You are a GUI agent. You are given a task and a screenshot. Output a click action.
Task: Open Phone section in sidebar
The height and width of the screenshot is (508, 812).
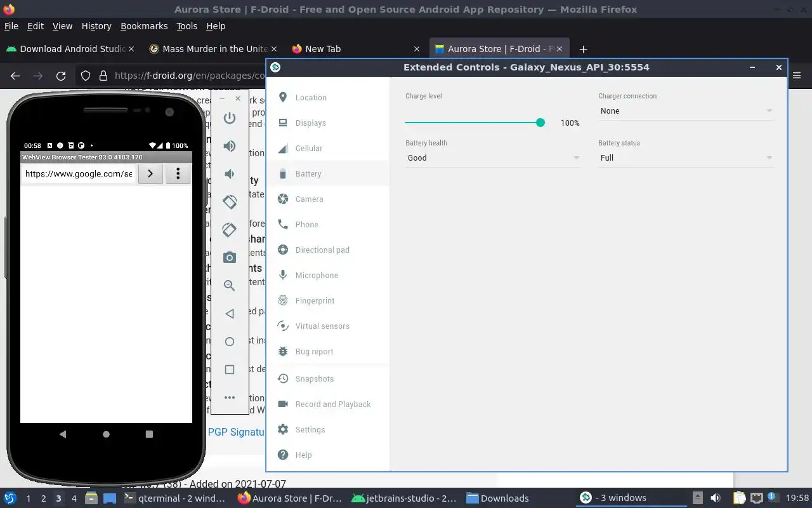(327, 224)
